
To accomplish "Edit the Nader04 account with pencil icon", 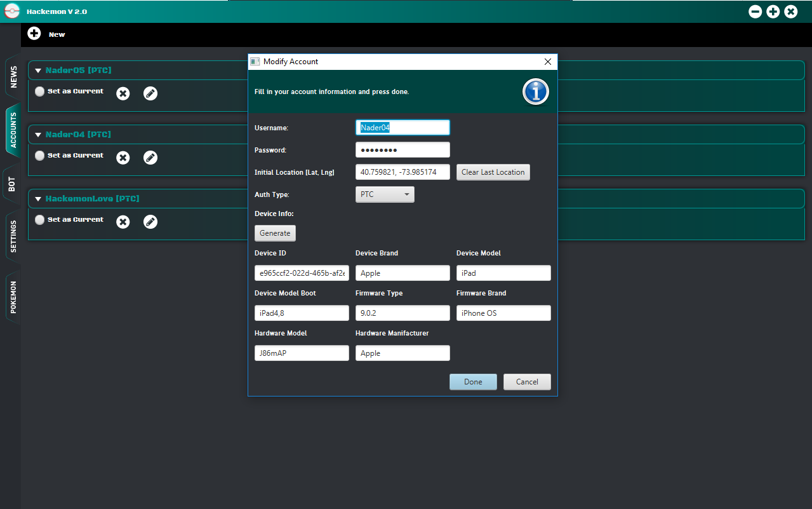I will (x=150, y=158).
